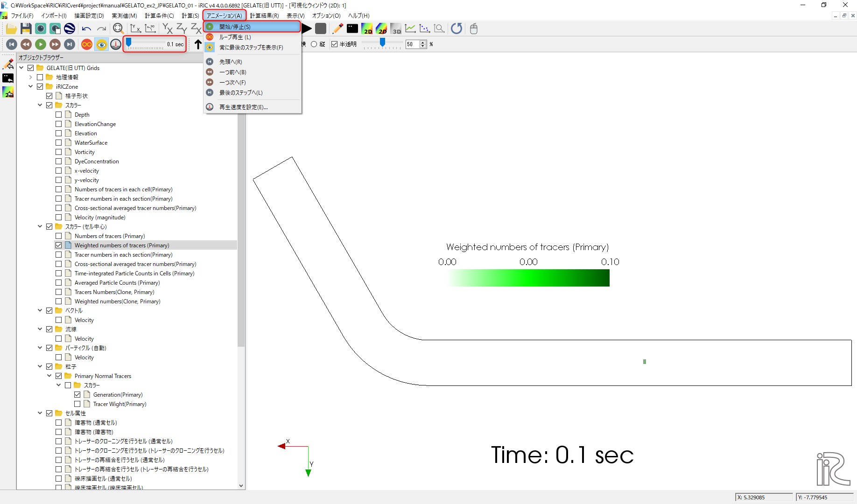The width and height of the screenshot is (857, 504).
Task: Choose 常に最後のステップを表示(F) menu entry
Action: [252, 47]
